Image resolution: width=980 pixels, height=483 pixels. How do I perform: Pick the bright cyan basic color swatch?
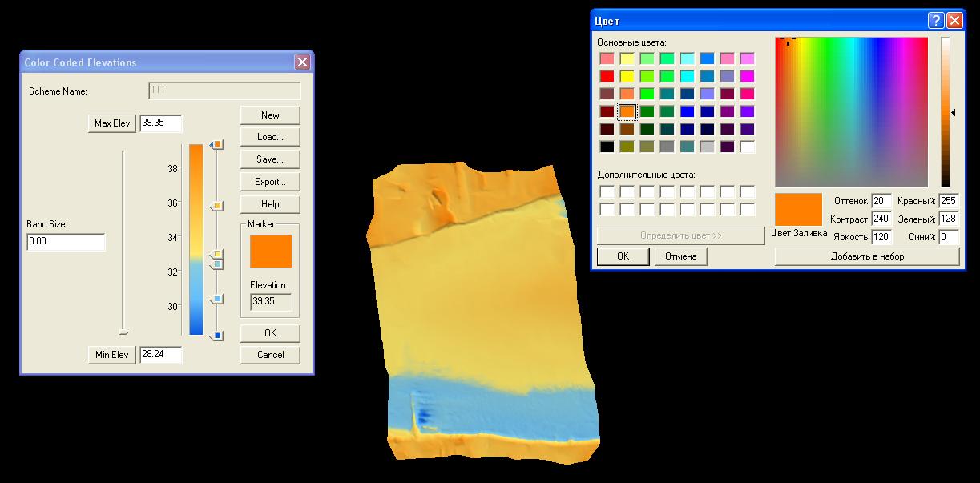point(688,76)
